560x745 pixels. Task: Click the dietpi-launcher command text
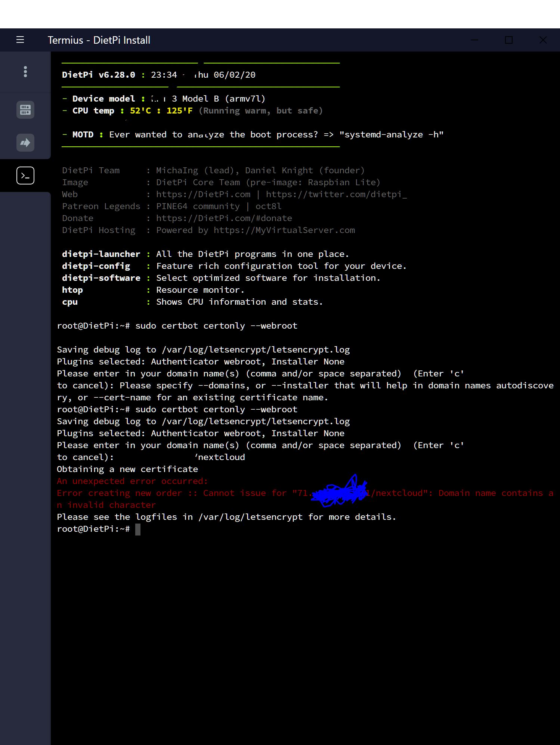coord(101,254)
